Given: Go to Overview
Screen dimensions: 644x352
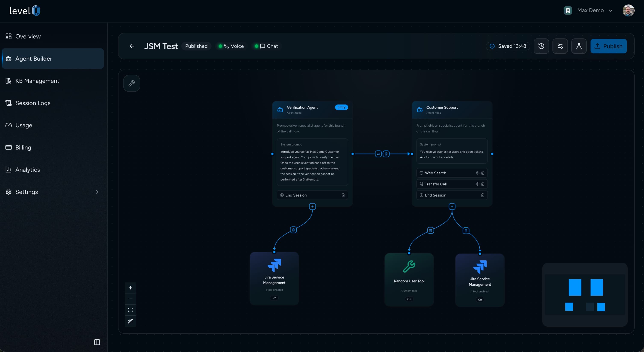Looking at the screenshot, I should 53,37.
